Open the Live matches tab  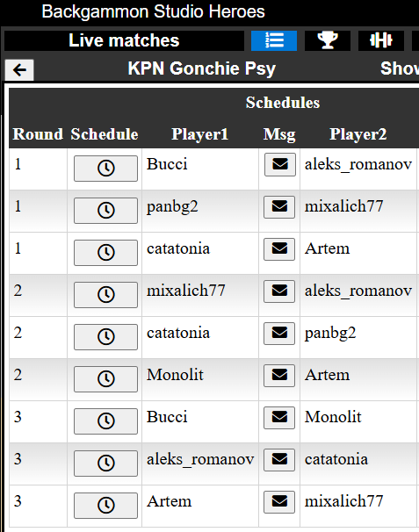point(124,40)
